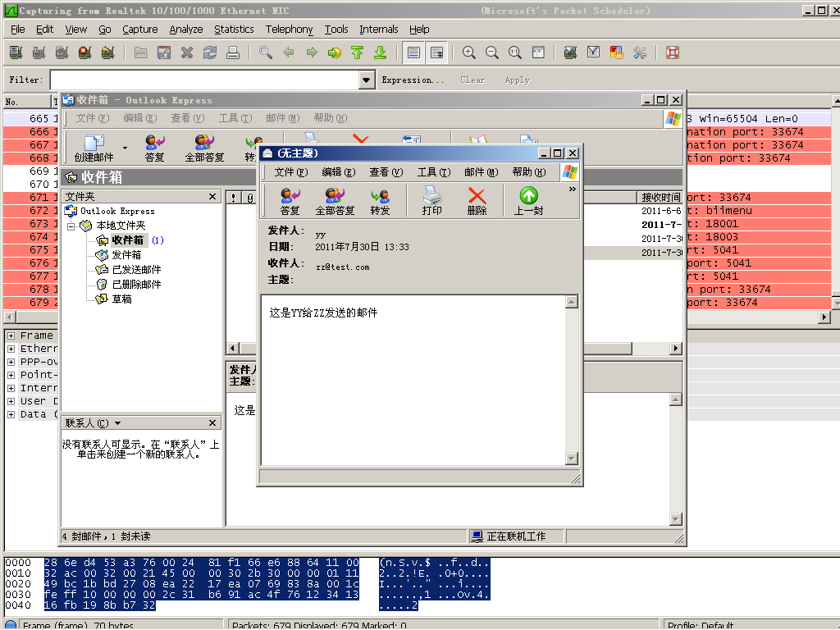Screen dimensions: 840x630
Task: Expand the PPP-over-Ethernet tree node
Action: (x=11, y=362)
